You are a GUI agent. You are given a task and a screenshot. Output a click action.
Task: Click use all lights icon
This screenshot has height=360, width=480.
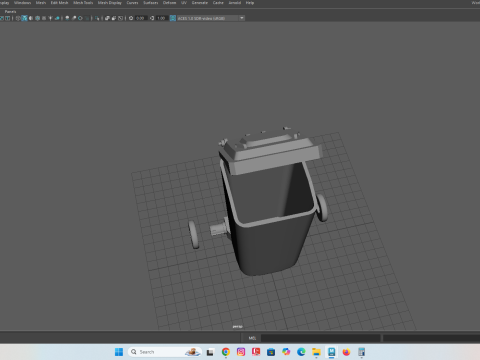point(50,18)
